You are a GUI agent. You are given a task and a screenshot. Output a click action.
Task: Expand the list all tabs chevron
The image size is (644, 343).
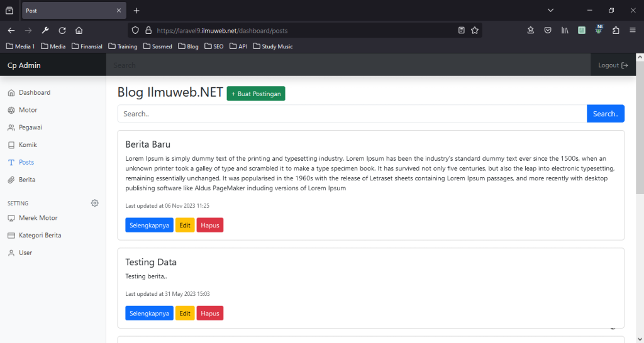(550, 11)
